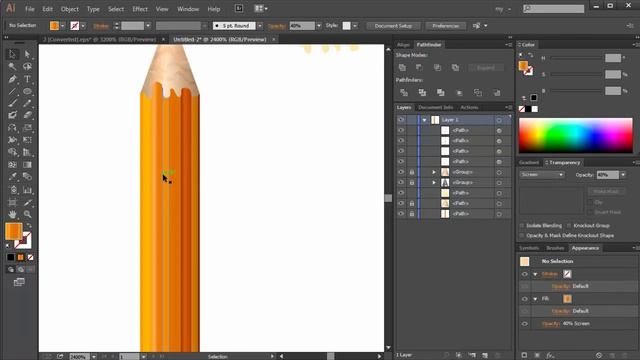Screen dimensions: 640x360
Task: Select the Pencil tool
Action: point(27,103)
